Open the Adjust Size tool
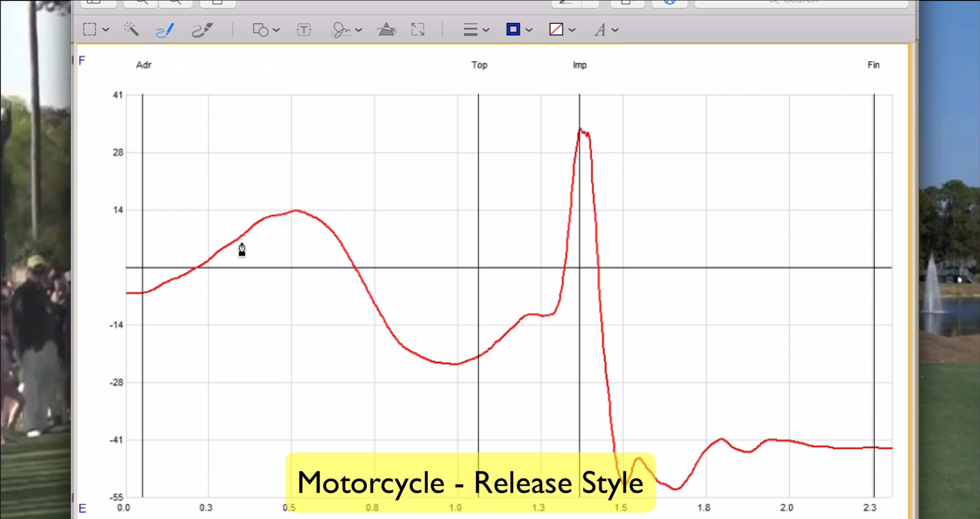 pos(418,30)
